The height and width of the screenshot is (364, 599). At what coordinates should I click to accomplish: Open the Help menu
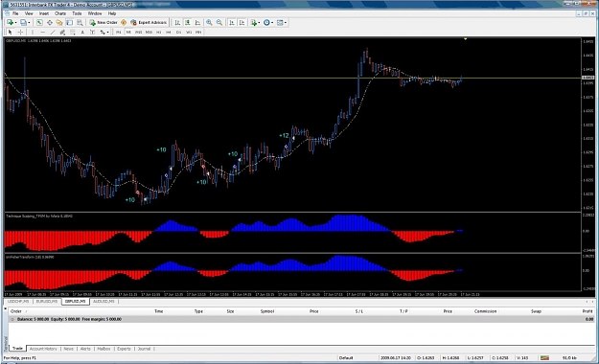[112, 13]
